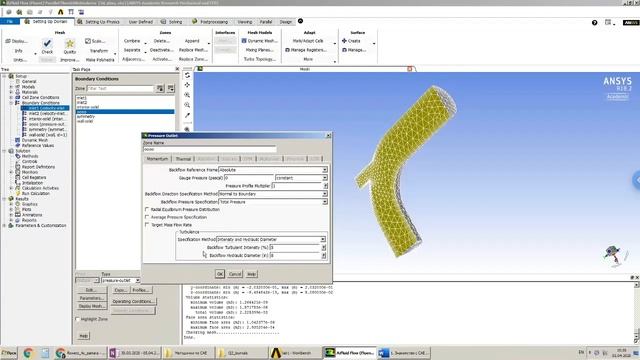640x360 pixels.
Task: Switch to the Postprocessing ribbon tab
Action: coord(211,22)
